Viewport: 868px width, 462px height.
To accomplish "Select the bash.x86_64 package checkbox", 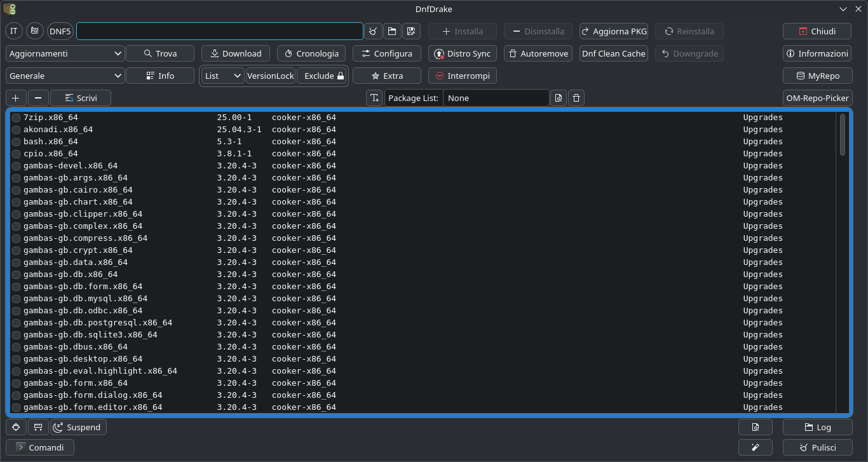I will (17, 142).
